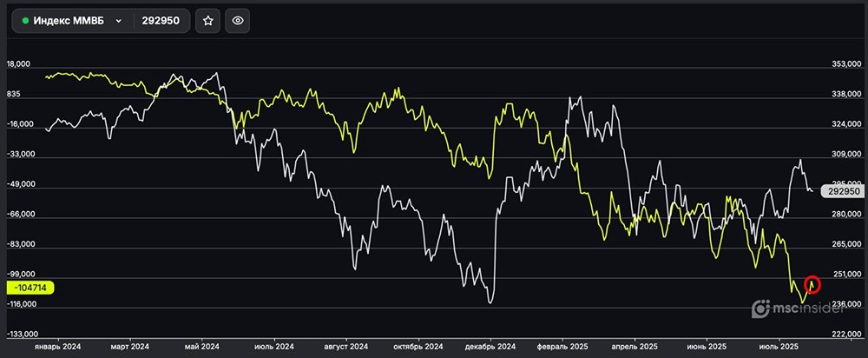Click the май 2024 axis label
Image resolution: width=868 pixels, height=358 pixels.
tap(202, 347)
